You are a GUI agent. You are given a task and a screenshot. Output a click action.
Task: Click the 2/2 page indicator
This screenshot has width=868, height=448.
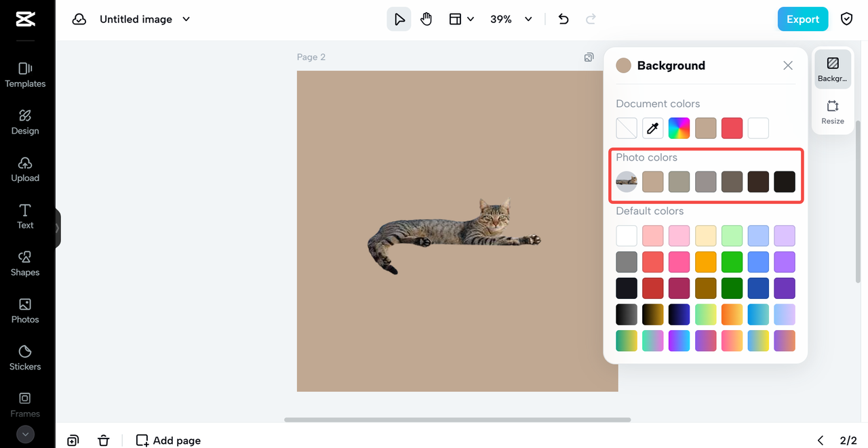(848, 441)
